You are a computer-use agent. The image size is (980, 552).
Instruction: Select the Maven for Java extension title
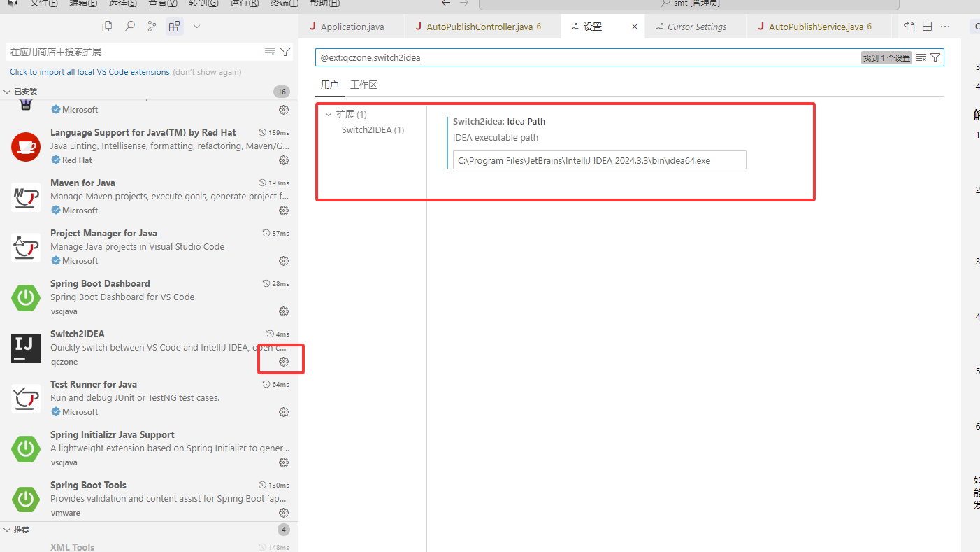tap(82, 183)
